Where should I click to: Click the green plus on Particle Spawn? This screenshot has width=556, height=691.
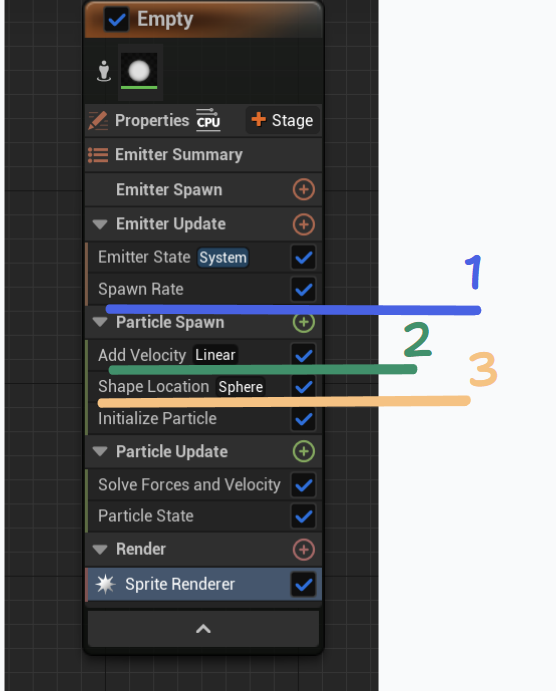[304, 323]
